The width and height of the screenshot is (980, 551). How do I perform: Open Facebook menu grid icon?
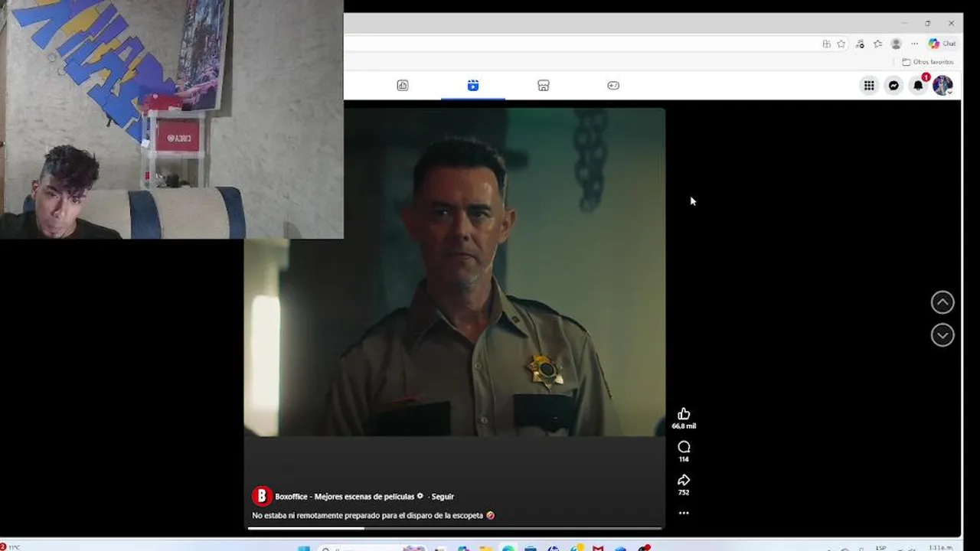[x=869, y=86]
